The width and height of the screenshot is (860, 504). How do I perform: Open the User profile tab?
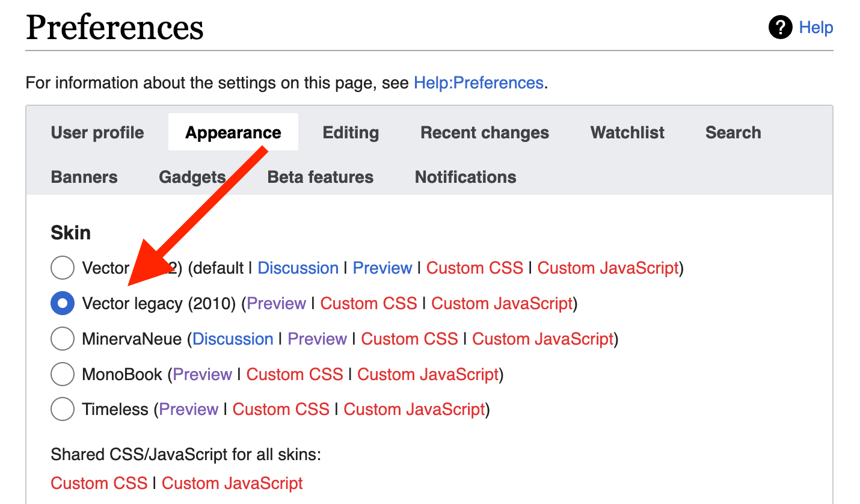97,132
